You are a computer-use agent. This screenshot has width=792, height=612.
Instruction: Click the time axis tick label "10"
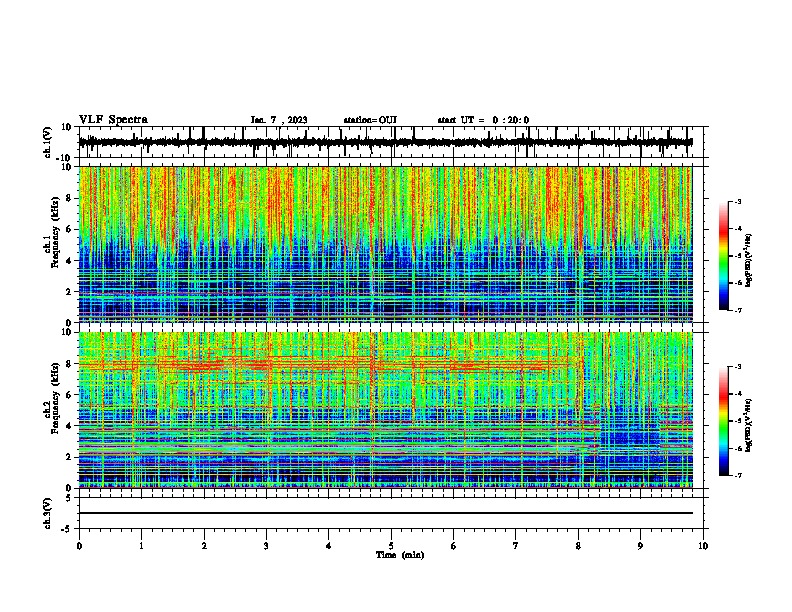[703, 546]
